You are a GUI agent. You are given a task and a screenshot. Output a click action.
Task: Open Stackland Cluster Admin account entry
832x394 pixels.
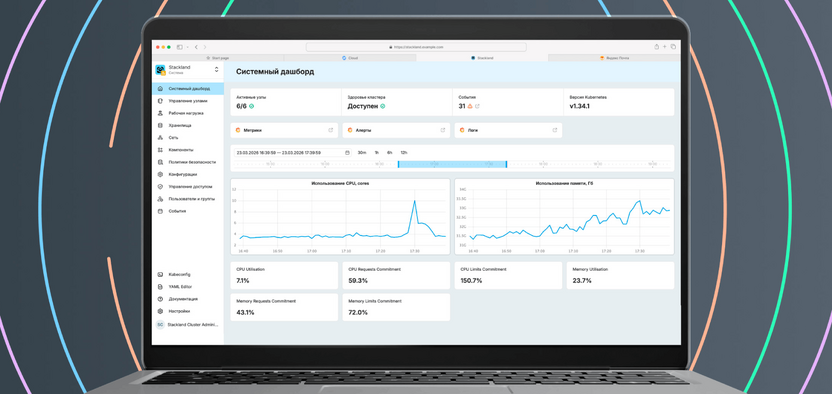[188, 325]
